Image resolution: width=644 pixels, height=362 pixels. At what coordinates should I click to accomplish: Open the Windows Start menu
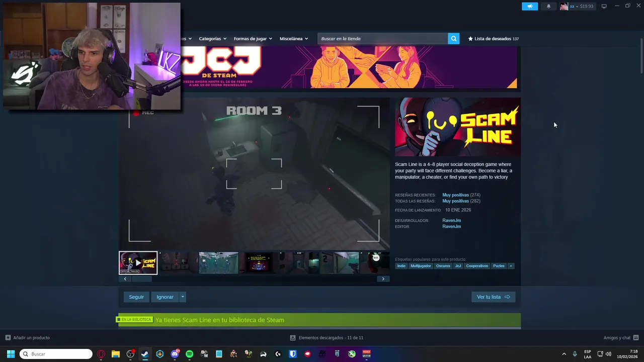click(11, 354)
